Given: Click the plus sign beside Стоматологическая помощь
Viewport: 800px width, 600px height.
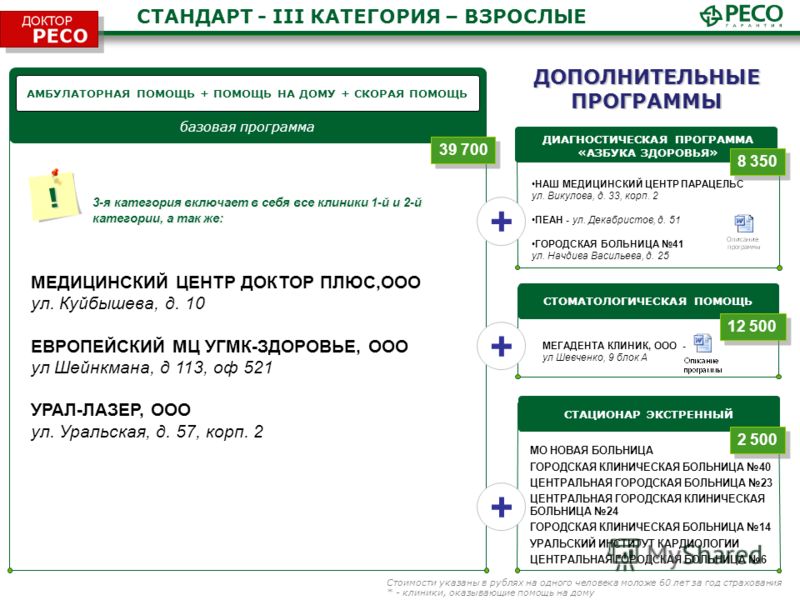Looking at the screenshot, I should pos(501,346).
